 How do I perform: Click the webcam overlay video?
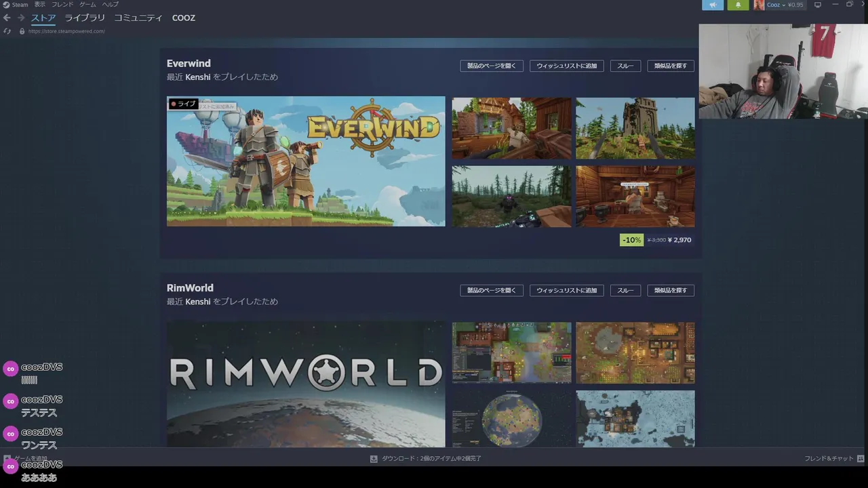click(783, 71)
